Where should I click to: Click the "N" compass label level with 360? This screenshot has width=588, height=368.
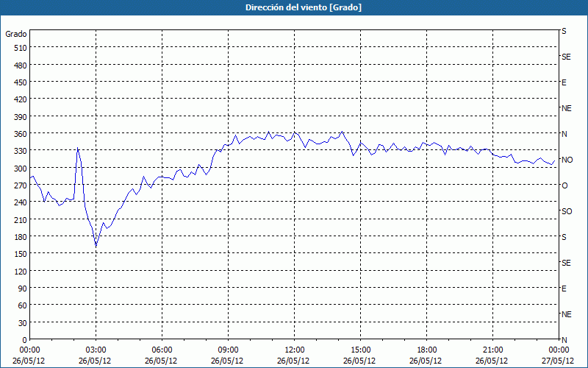[x=564, y=134]
